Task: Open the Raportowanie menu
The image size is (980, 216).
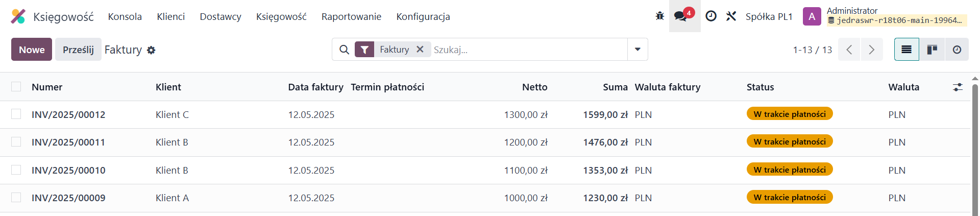Action: [351, 16]
